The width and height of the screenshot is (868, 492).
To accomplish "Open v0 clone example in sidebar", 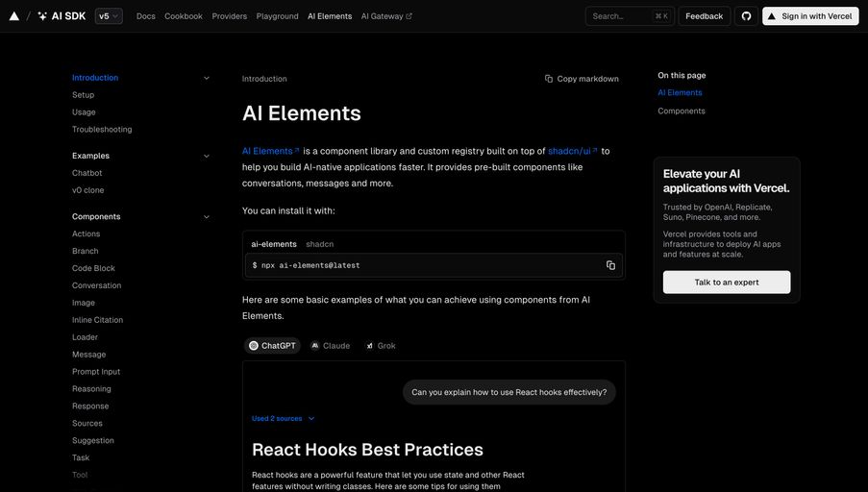I will coord(88,190).
